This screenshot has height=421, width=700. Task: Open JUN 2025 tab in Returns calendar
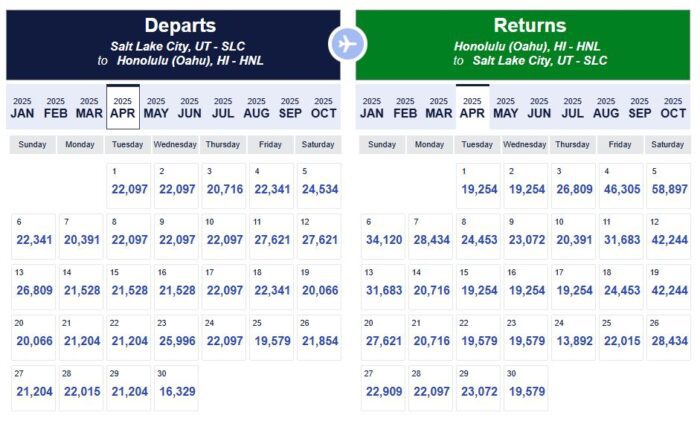(x=539, y=108)
